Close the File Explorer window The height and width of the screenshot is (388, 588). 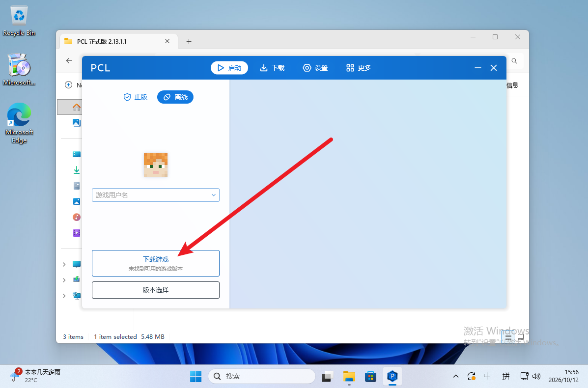pyautogui.click(x=517, y=37)
